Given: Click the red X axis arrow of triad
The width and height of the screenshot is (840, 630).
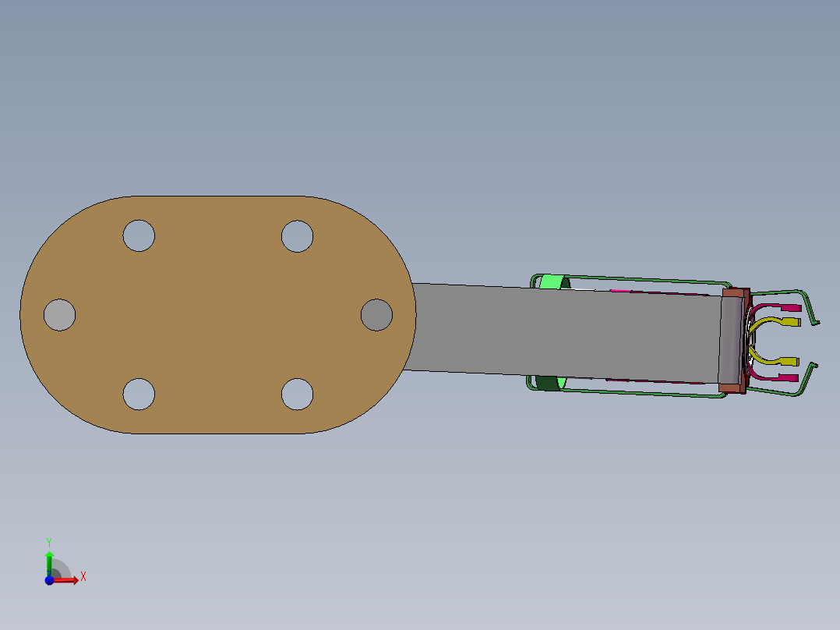Looking at the screenshot, I should coord(67,579).
